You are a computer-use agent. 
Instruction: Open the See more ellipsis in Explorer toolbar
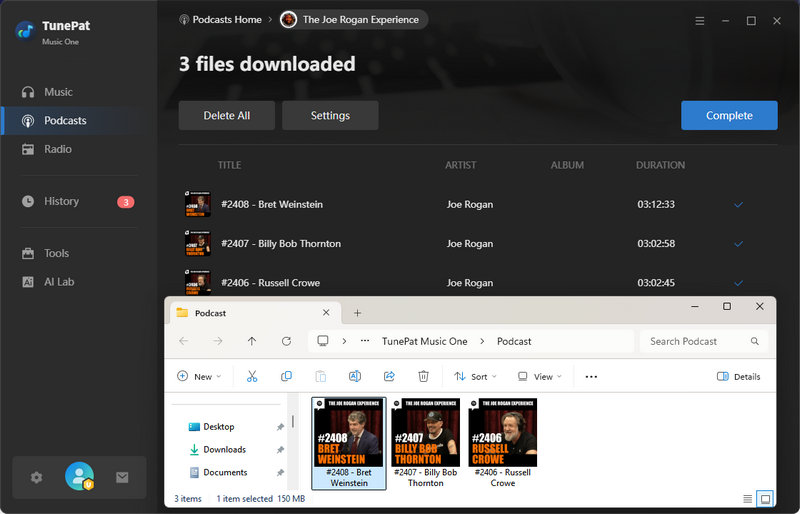click(x=591, y=377)
